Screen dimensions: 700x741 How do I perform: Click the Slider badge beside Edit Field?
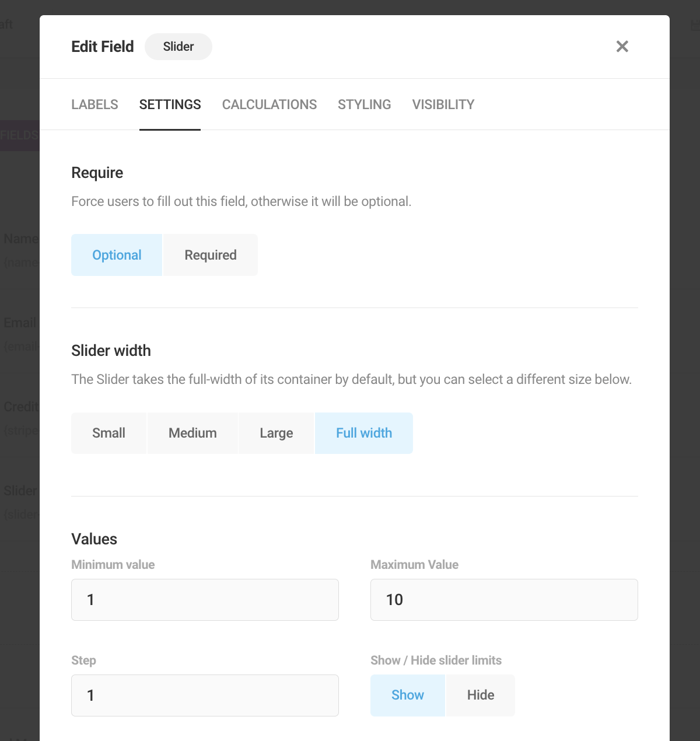pos(178,47)
